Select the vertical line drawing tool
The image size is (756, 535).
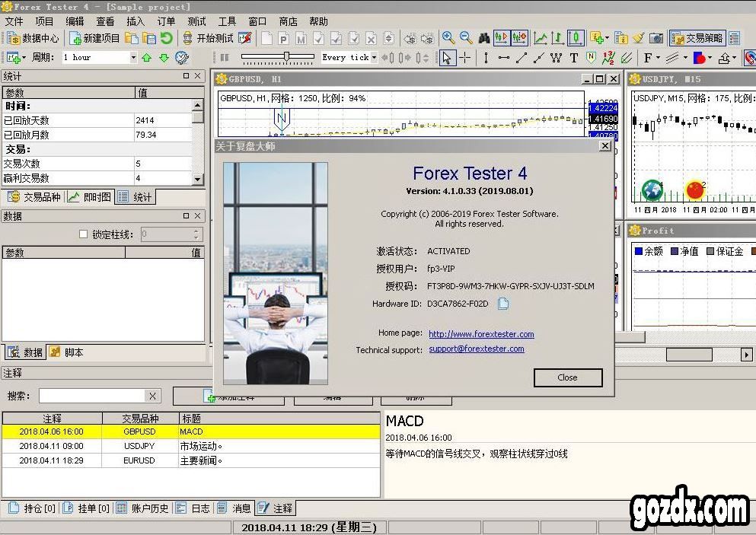coord(486,58)
